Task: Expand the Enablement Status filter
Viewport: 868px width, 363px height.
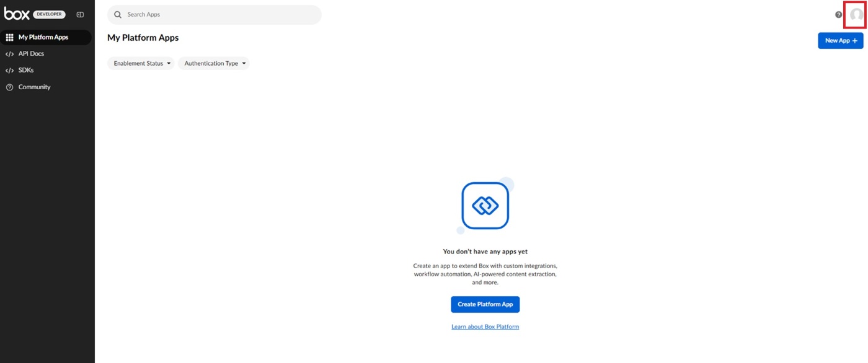Action: [141, 63]
